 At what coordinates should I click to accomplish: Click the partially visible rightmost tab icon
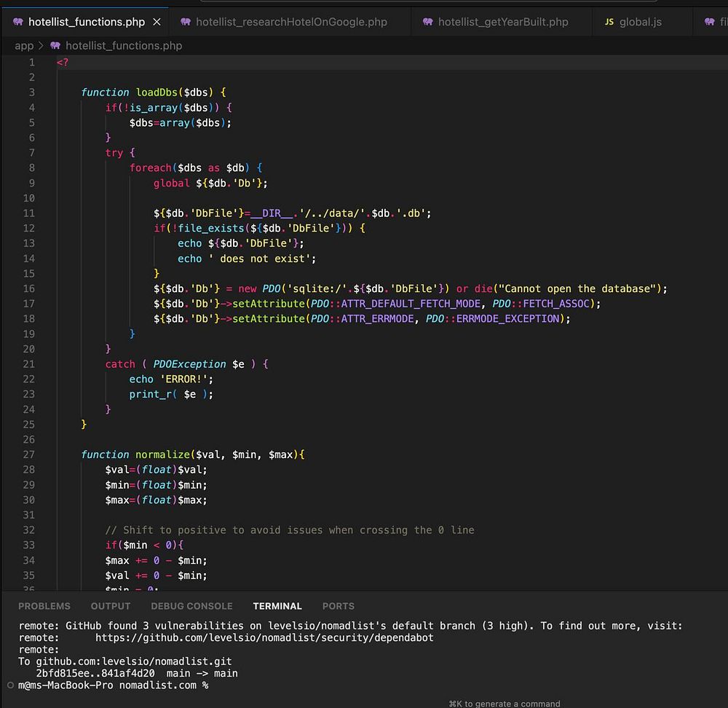(x=710, y=22)
